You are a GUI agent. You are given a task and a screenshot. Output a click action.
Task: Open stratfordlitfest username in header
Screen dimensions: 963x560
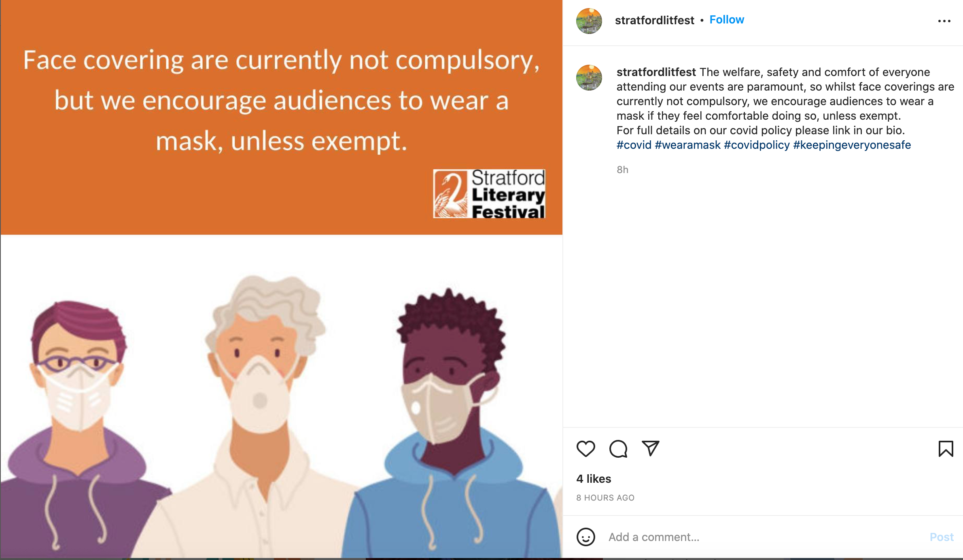coord(654,20)
